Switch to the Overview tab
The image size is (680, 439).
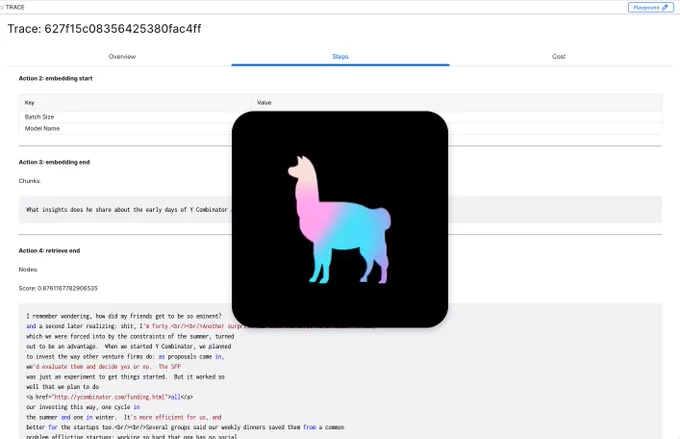pos(122,56)
